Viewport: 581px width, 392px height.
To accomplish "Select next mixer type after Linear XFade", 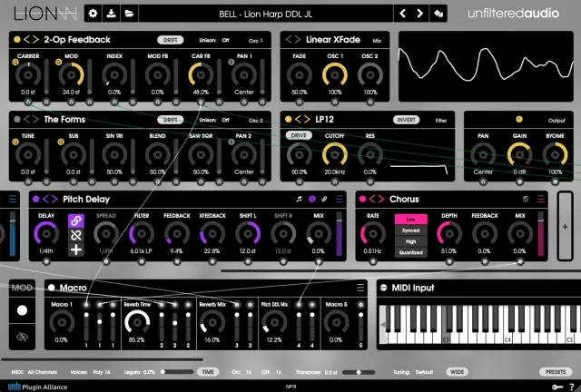I will tap(298, 40).
